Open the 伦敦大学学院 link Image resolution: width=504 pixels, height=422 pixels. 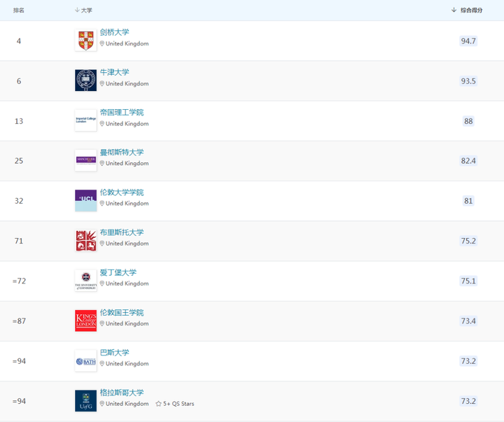point(122,192)
